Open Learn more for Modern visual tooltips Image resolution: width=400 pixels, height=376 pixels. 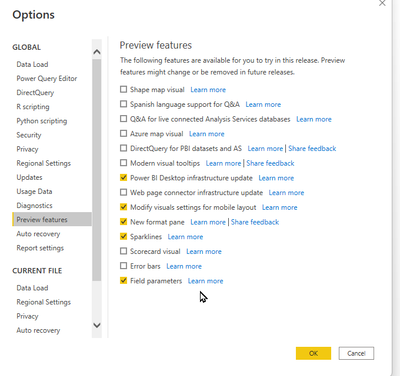click(223, 163)
